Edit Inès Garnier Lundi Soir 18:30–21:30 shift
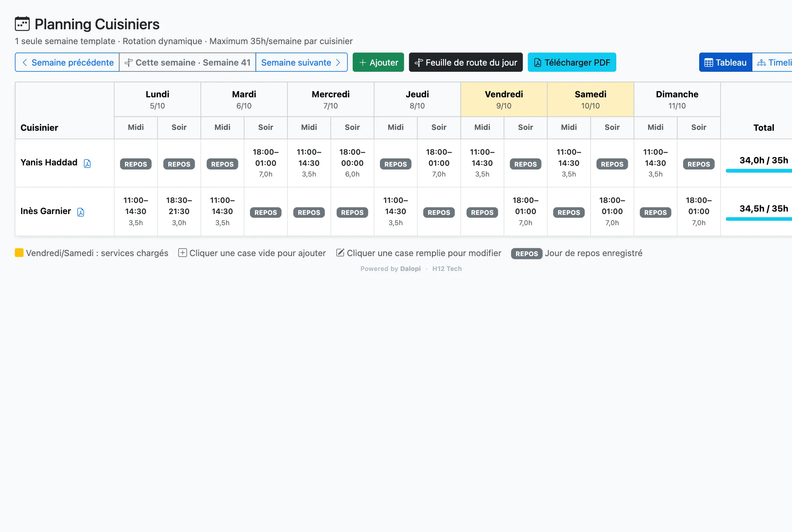 tap(179, 212)
